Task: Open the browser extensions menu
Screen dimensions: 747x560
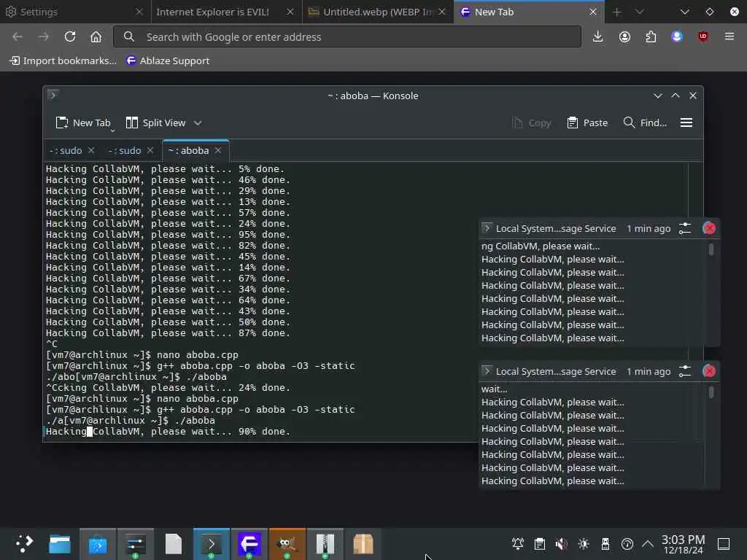Action: (651, 36)
